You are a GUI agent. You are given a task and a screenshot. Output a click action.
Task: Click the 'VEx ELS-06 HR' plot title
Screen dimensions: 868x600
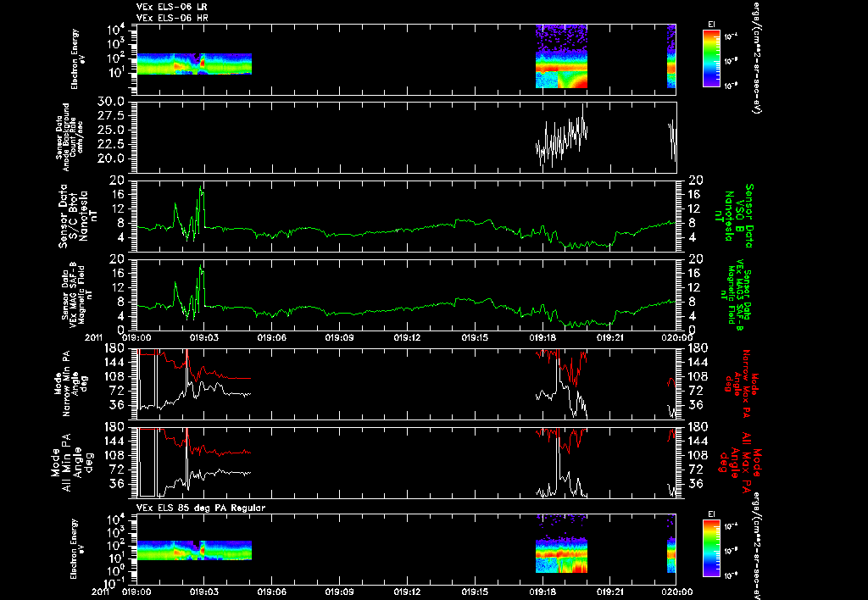(x=171, y=19)
